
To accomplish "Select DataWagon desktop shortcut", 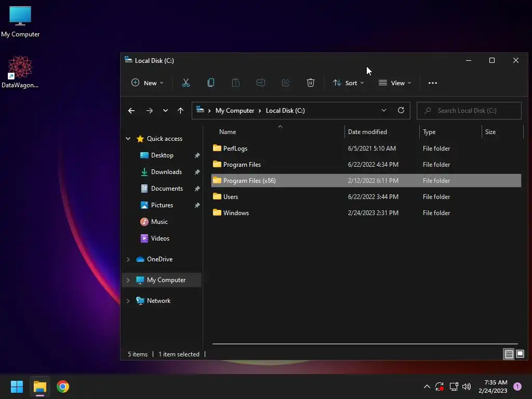I will (x=20, y=72).
